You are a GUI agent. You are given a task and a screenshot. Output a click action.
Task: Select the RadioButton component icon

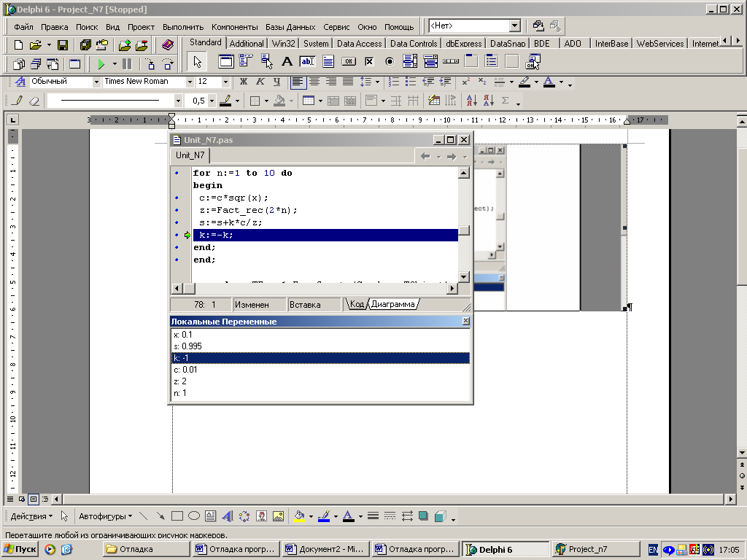click(x=390, y=61)
